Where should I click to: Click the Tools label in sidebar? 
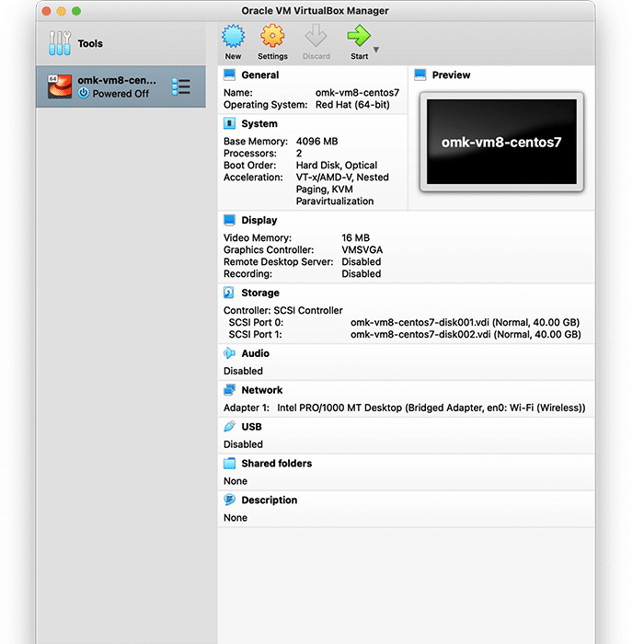90,43
